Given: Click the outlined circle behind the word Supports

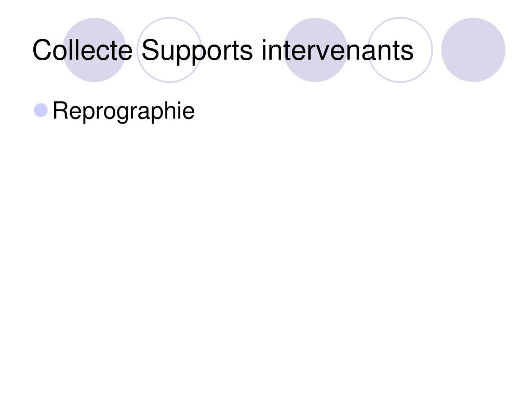Looking at the screenshot, I should coord(169,50).
